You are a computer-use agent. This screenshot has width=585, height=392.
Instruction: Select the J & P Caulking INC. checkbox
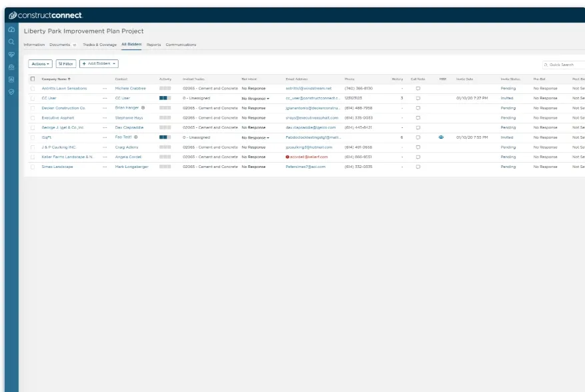(33, 147)
